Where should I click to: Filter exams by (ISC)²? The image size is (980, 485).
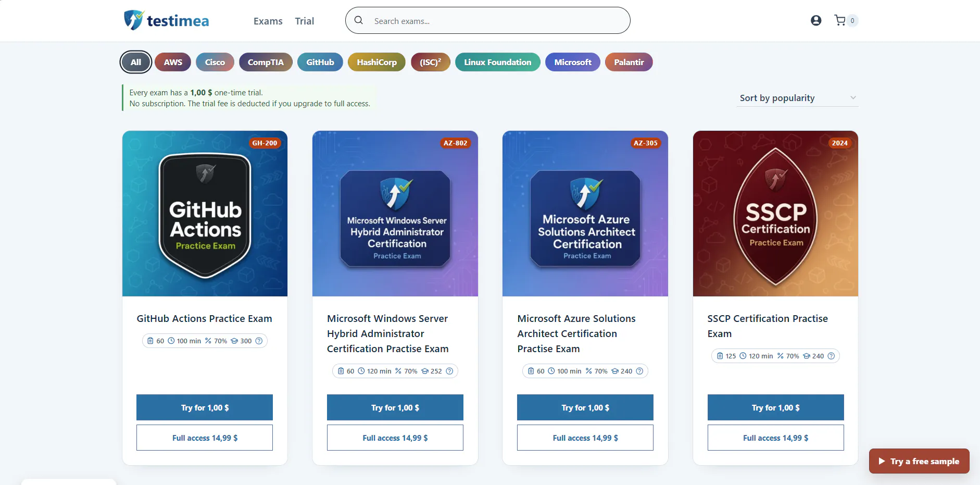[430, 62]
